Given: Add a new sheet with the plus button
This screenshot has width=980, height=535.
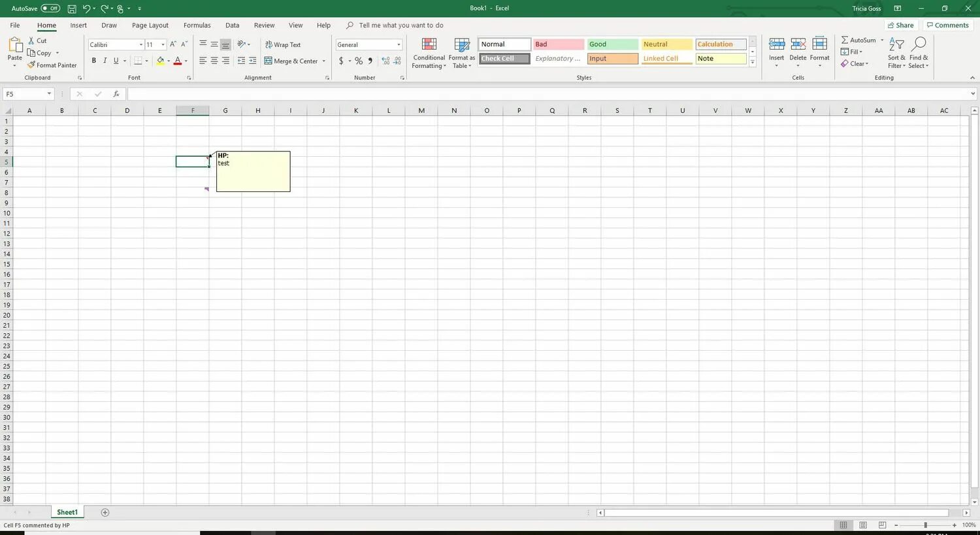Looking at the screenshot, I should 105,512.
